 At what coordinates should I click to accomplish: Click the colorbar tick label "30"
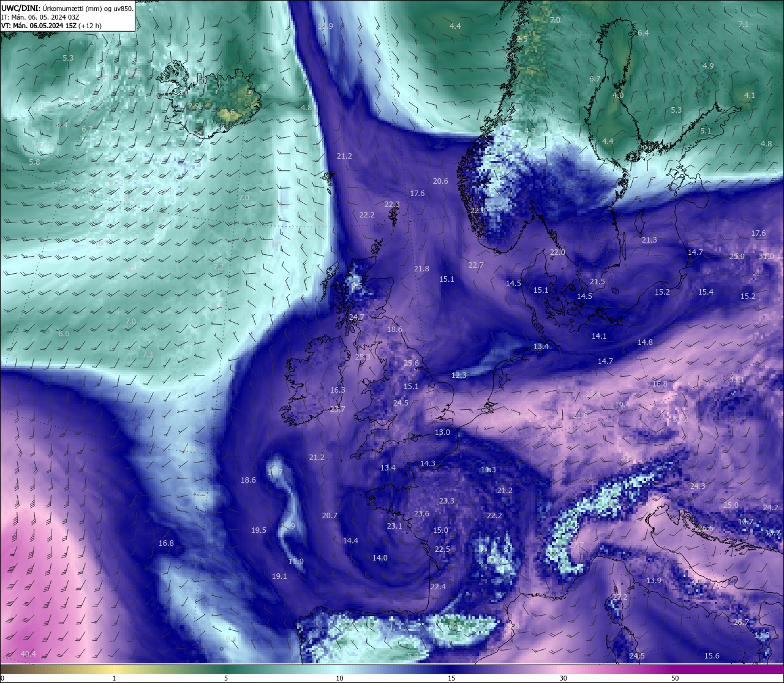pyautogui.click(x=563, y=678)
